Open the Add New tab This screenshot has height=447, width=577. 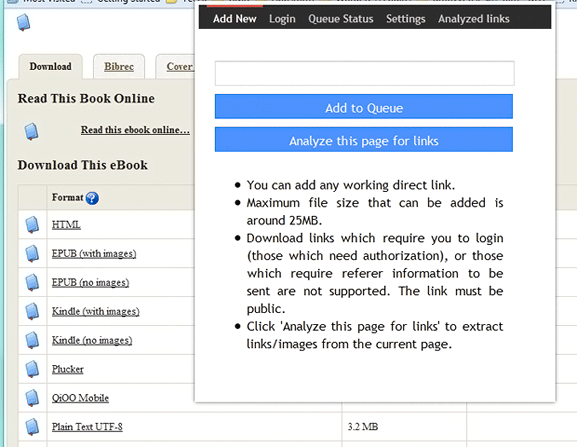tap(234, 18)
